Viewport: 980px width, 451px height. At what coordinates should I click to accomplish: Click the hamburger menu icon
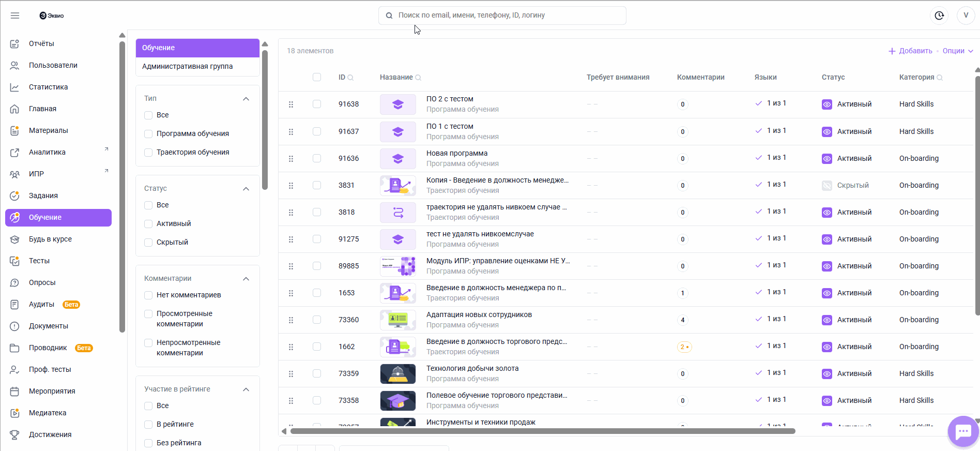click(15, 16)
